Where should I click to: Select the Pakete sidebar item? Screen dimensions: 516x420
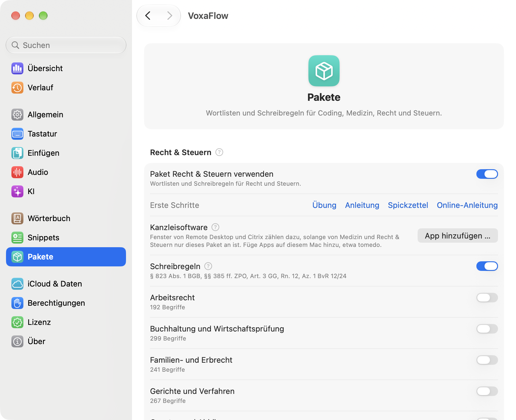point(66,257)
